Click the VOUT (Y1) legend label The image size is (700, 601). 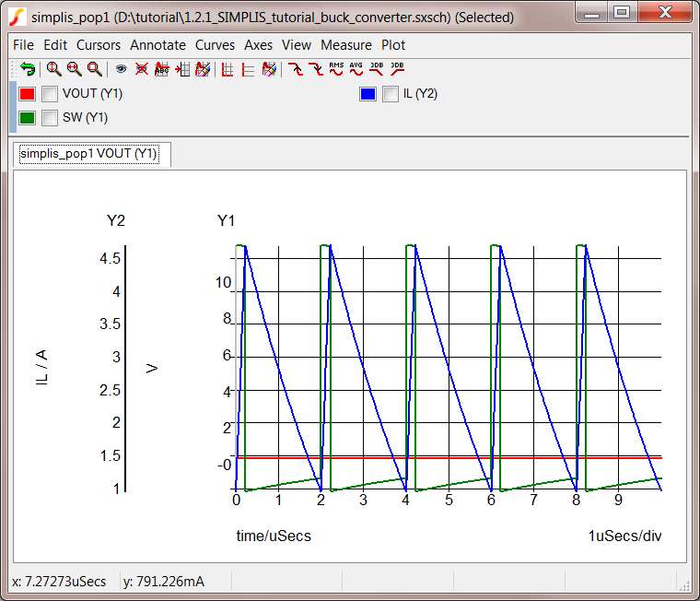[92, 93]
